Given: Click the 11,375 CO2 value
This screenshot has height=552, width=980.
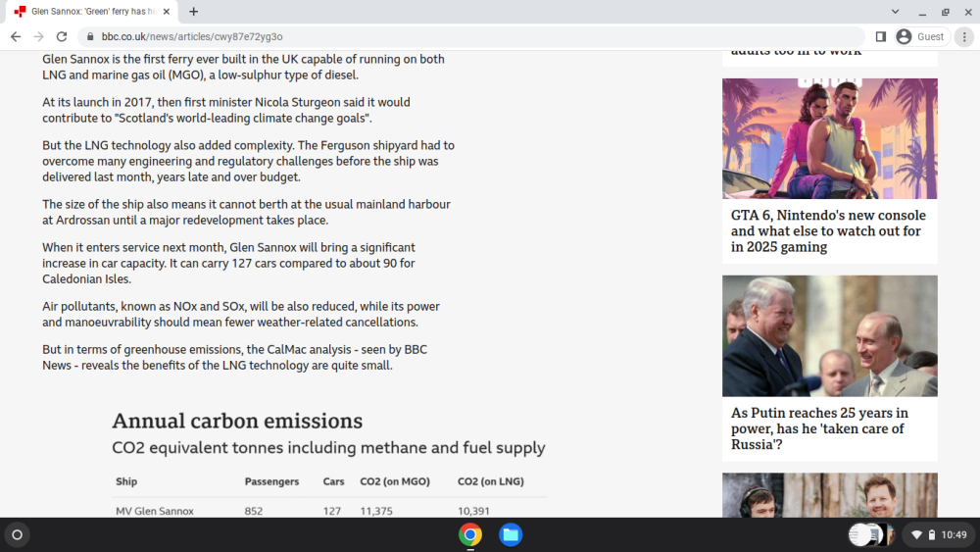Looking at the screenshot, I should coord(376,511).
